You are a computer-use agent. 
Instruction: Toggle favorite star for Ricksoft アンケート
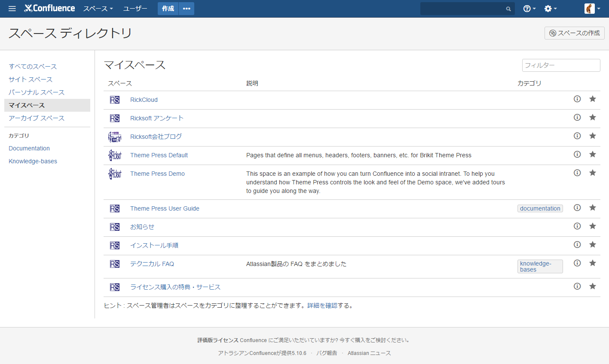pyautogui.click(x=593, y=117)
